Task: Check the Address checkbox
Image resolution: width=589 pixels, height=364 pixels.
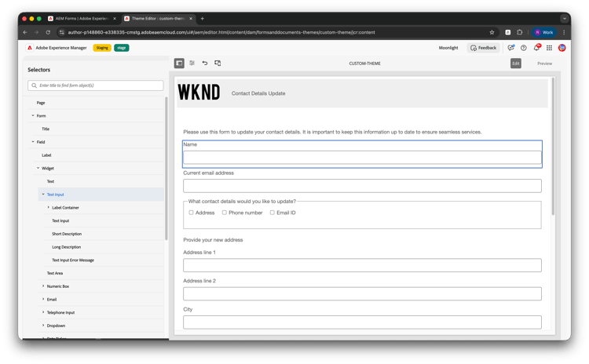Action: pyautogui.click(x=191, y=213)
